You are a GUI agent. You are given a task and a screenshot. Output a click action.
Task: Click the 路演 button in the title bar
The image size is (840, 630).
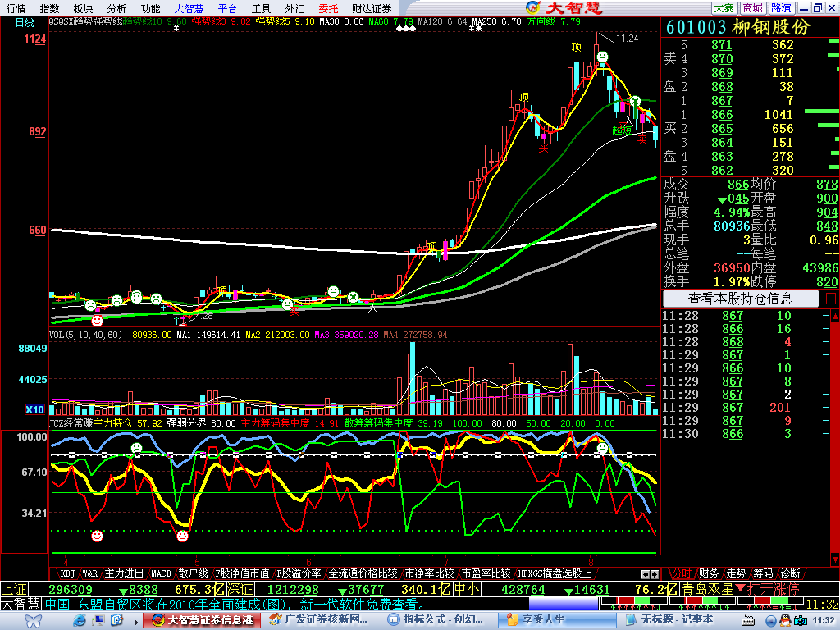point(782,7)
